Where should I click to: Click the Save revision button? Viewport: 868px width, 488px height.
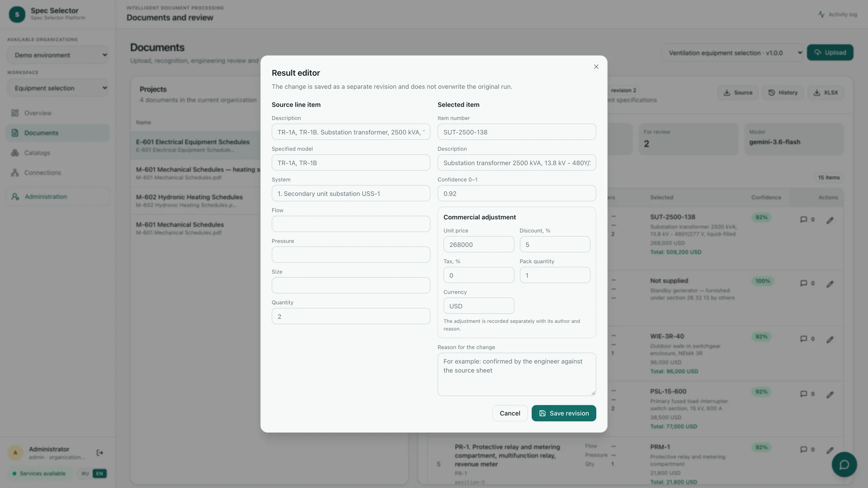563,413
